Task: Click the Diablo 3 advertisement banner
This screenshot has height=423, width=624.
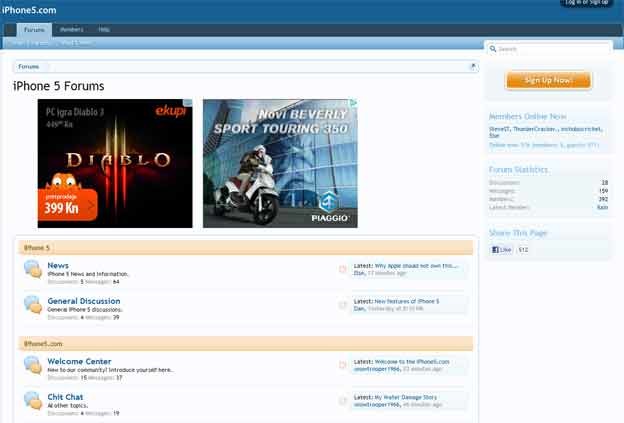Action: 115,163
